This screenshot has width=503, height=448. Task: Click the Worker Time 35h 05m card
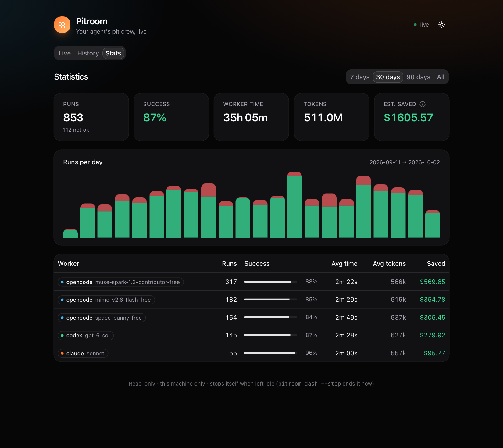coord(251,117)
